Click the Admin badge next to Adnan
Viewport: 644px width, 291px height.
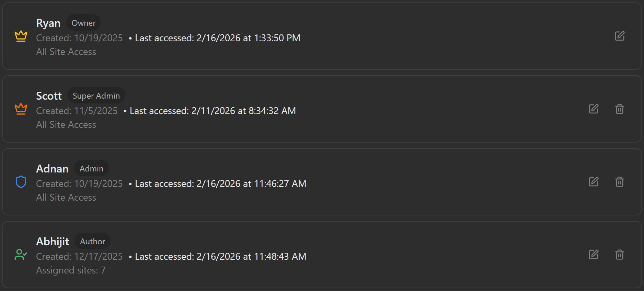pos(92,168)
